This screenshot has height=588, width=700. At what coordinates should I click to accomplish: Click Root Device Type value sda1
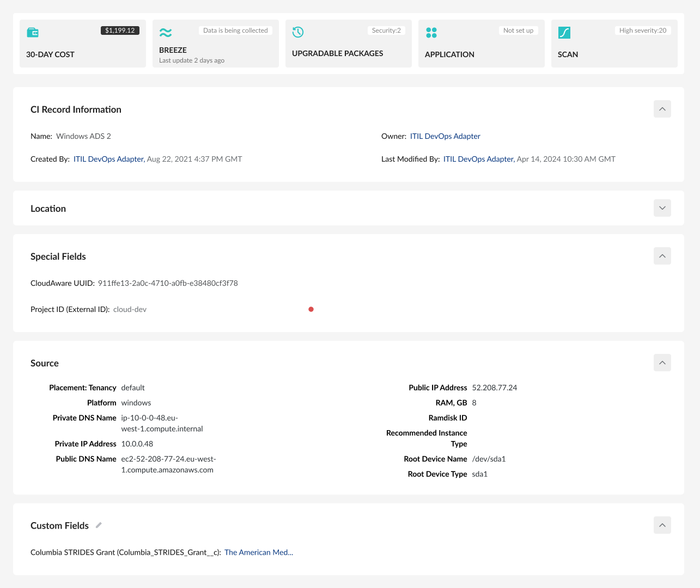click(x=480, y=474)
